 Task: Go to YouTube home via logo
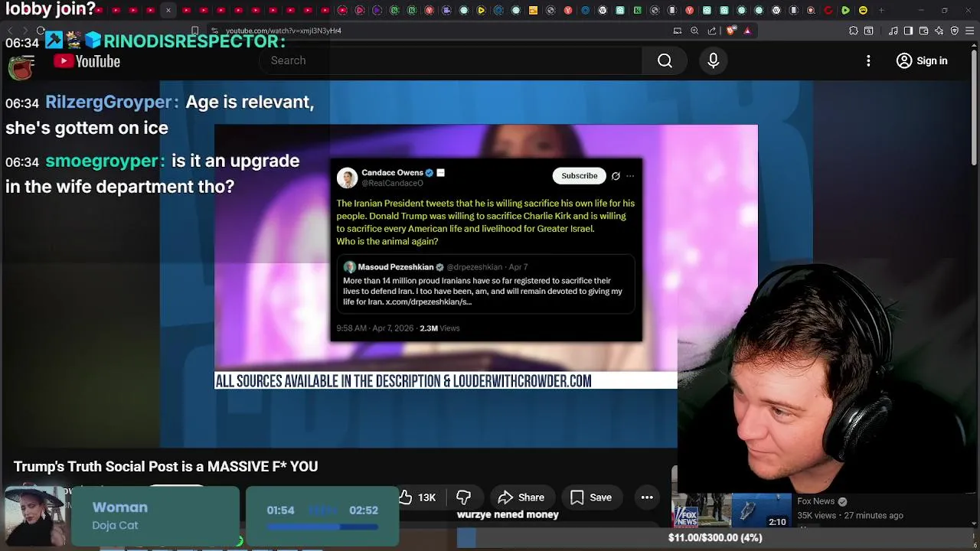87,61
